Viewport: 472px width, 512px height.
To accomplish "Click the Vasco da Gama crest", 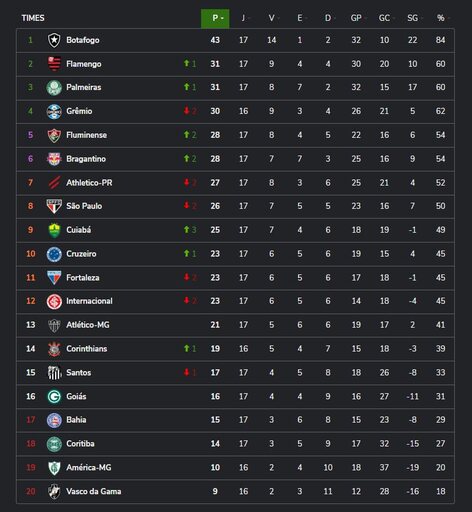I will click(54, 491).
